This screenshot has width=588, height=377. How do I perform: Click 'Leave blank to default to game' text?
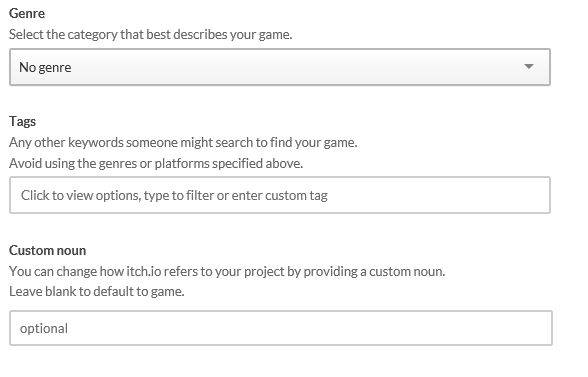(97, 291)
